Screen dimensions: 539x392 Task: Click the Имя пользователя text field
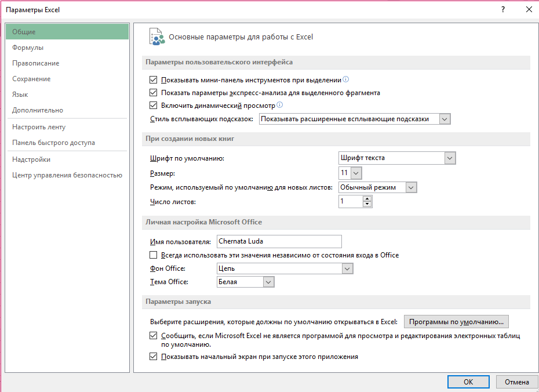[x=279, y=241]
